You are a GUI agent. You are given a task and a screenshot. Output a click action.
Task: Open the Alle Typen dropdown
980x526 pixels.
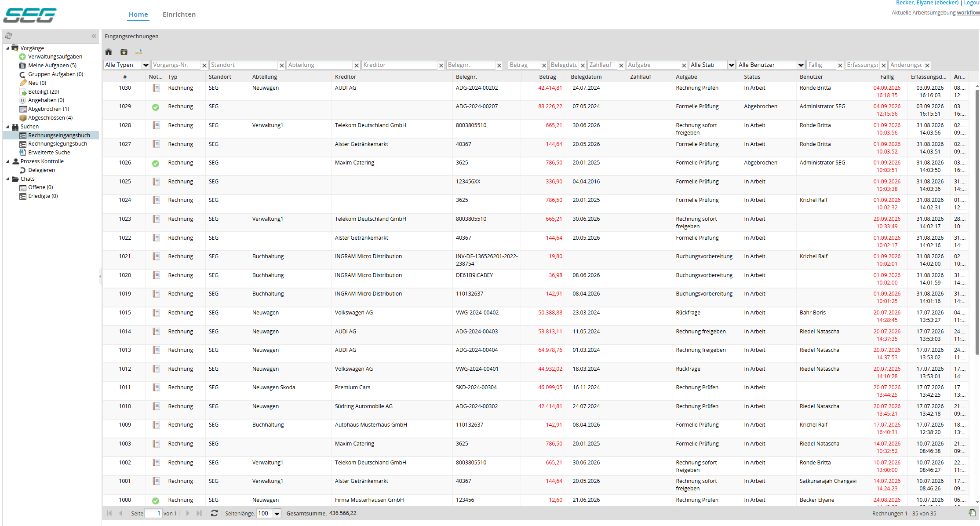(127, 65)
